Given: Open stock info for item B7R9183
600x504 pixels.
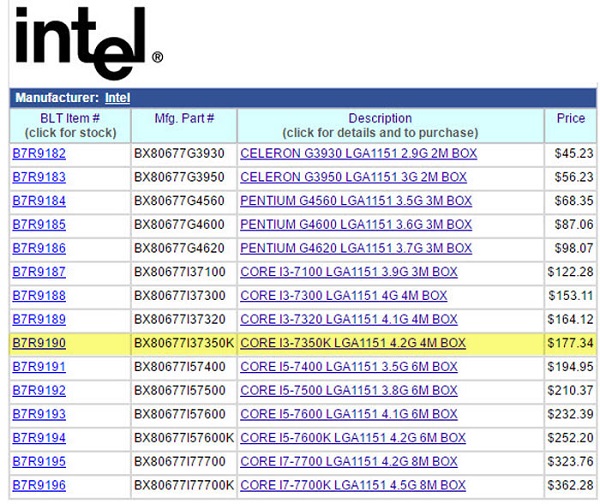Looking at the screenshot, I should pyautogui.click(x=39, y=177).
